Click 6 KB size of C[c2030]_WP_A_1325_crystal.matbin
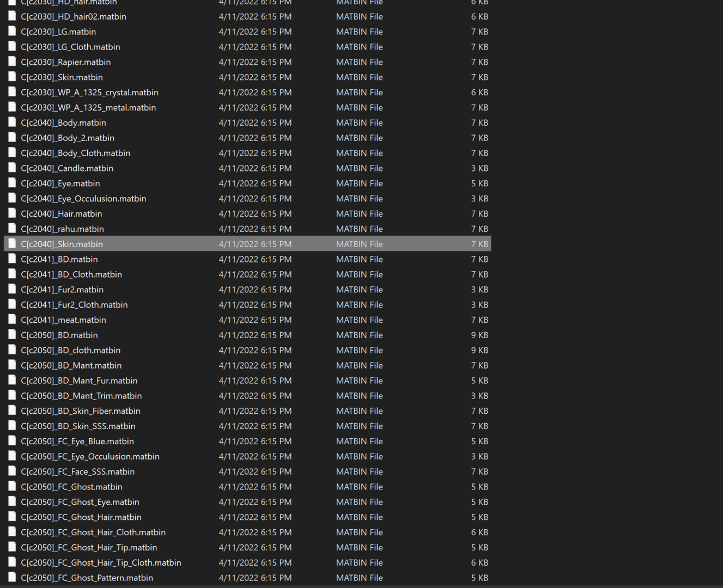The image size is (723, 588). click(479, 93)
